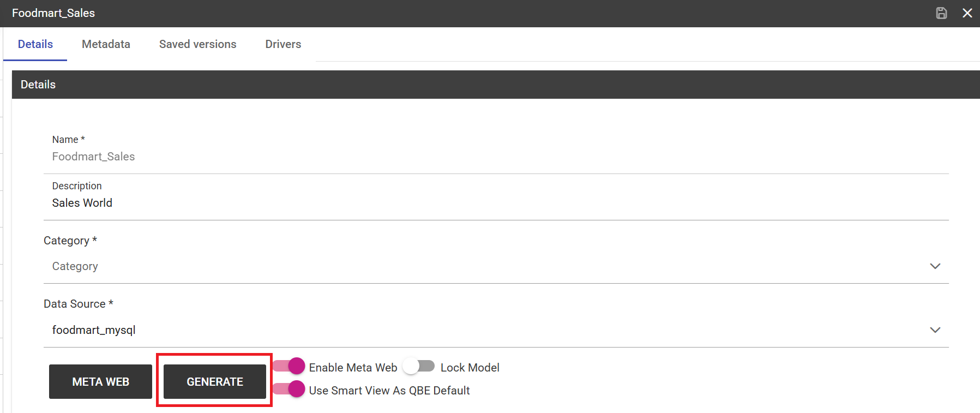Click the save icon in title bar

pyautogui.click(x=941, y=13)
